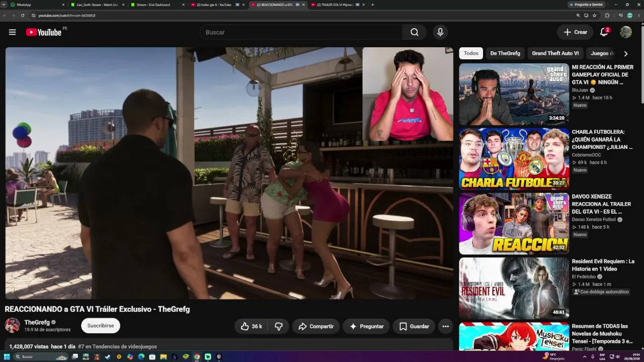Click the Preguntar button
644x362 pixels.
pyautogui.click(x=366, y=326)
